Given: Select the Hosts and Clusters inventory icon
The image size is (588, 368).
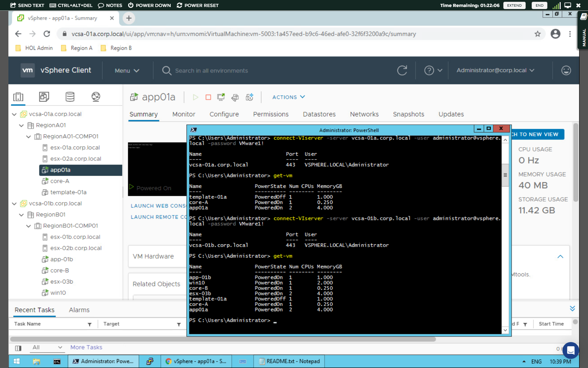Looking at the screenshot, I should (18, 96).
